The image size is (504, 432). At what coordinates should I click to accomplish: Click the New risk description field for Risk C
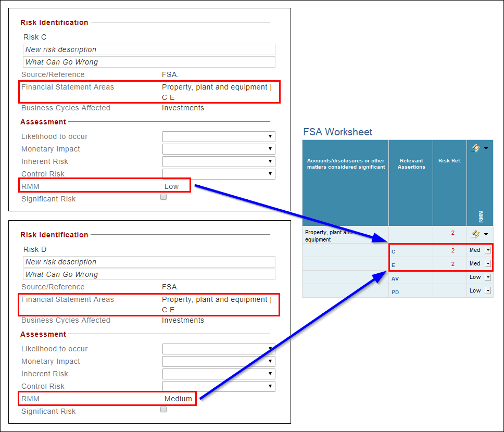pos(148,49)
